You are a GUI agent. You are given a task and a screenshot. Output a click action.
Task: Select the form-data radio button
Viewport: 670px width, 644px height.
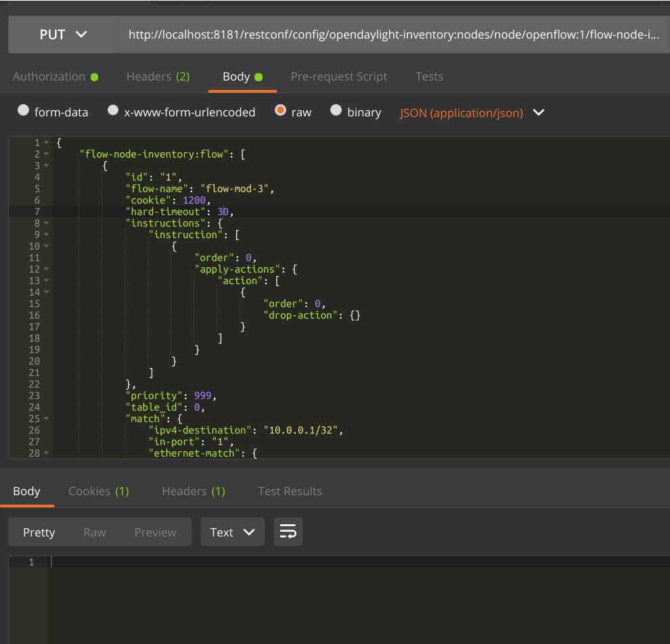click(23, 111)
